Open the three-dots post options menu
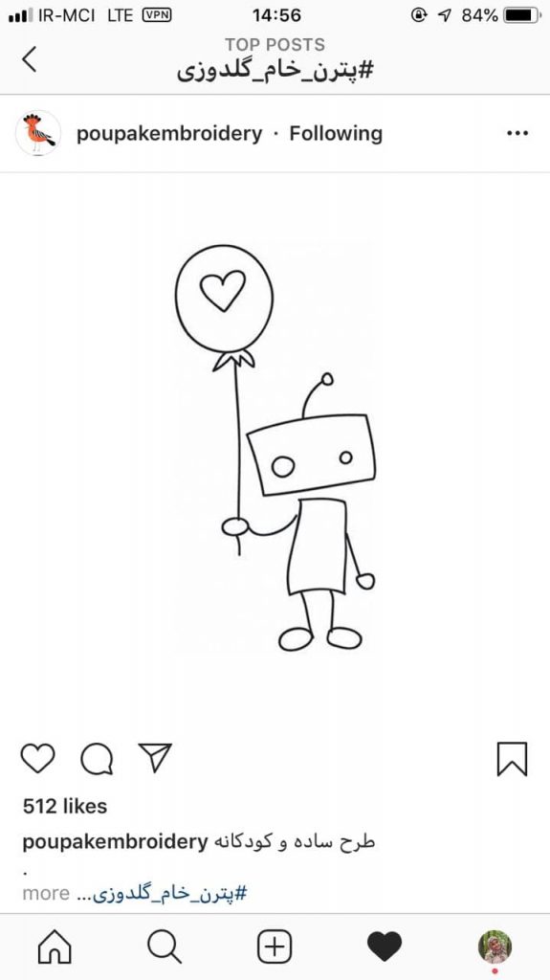This screenshot has width=550, height=980. click(517, 133)
